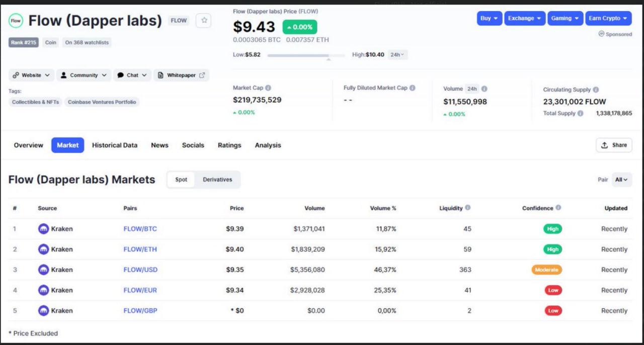Click the Whitepaper button
The height and width of the screenshot is (345, 644).
coord(181,75)
